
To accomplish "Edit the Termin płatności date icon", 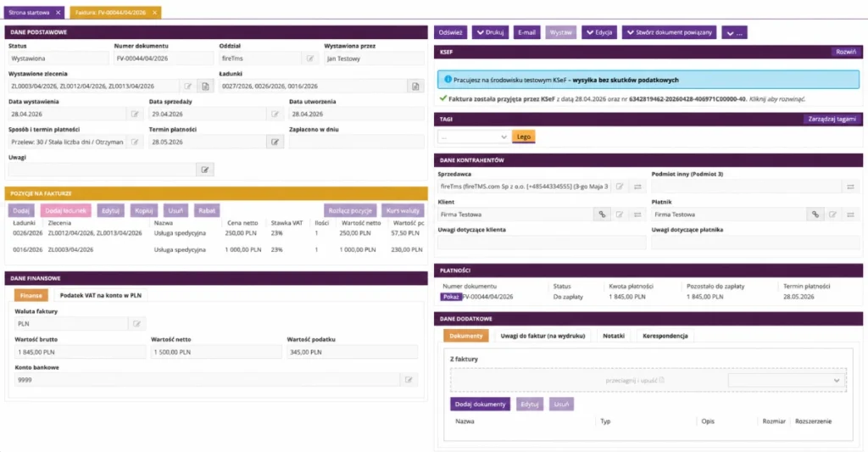I will pos(275,142).
